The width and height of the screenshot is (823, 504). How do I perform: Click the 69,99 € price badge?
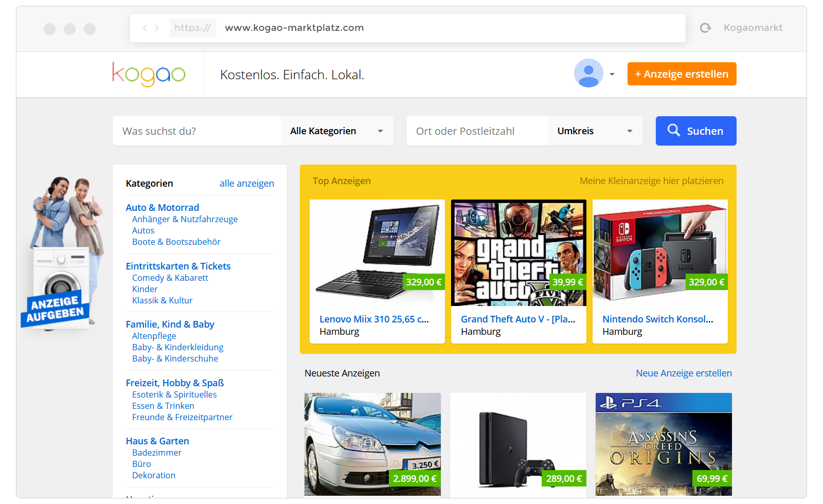pos(712,479)
